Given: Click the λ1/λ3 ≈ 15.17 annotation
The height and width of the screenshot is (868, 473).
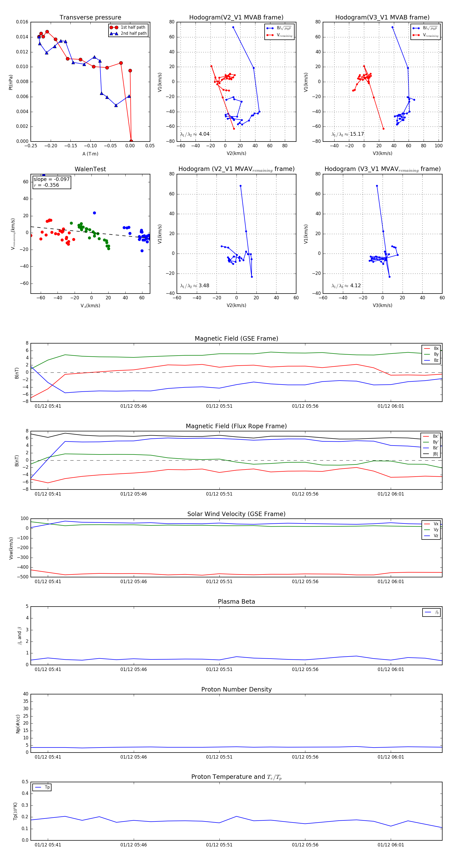Looking at the screenshot, I should pos(347,134).
